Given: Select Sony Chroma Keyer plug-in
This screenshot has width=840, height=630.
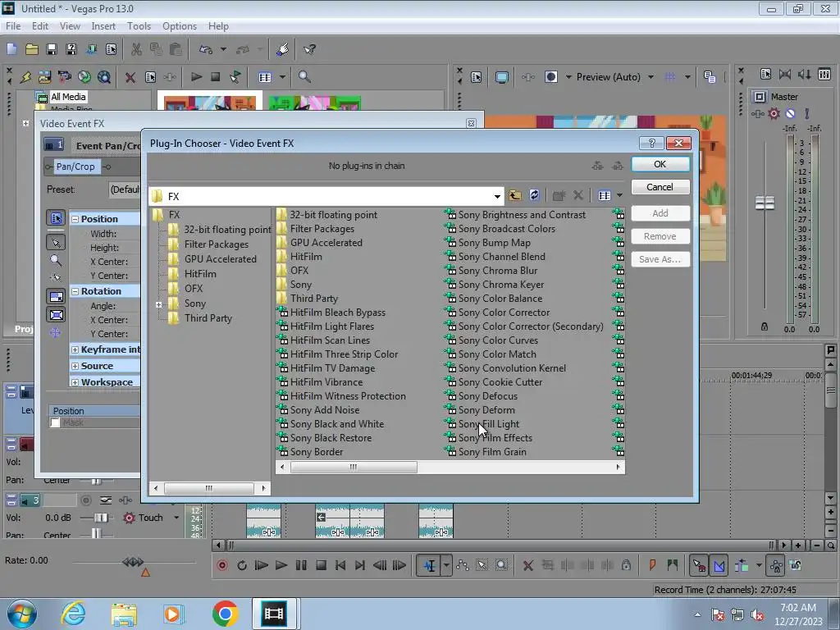Looking at the screenshot, I should [x=501, y=285].
